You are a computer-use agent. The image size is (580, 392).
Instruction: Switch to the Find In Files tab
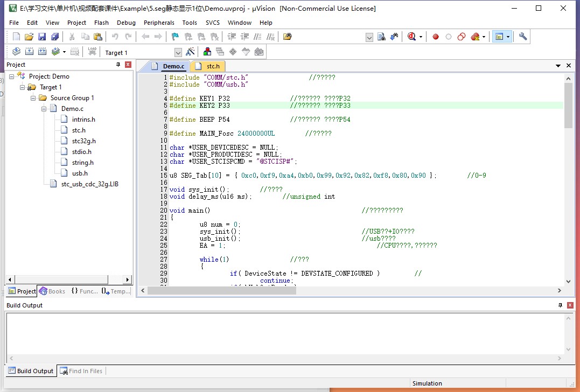81,371
